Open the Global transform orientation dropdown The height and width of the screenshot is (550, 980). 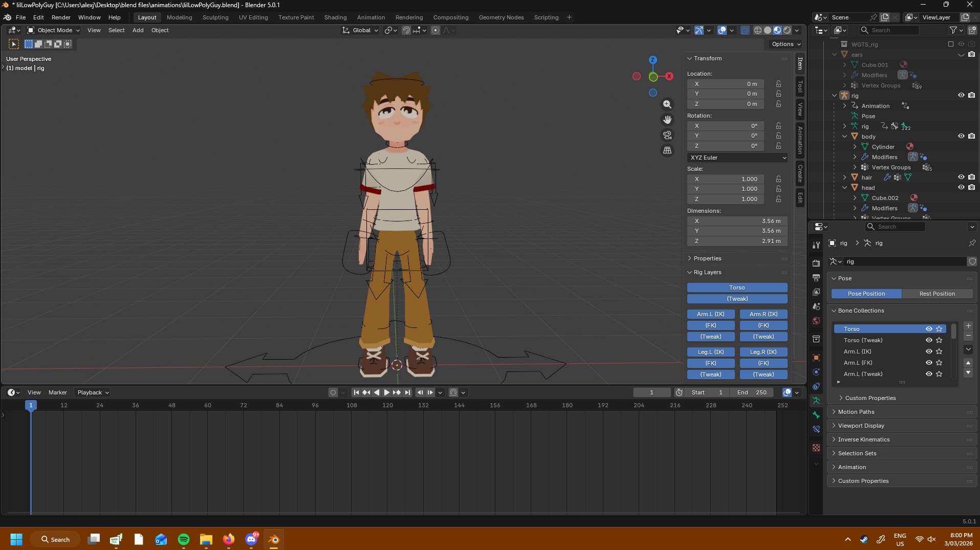360,30
